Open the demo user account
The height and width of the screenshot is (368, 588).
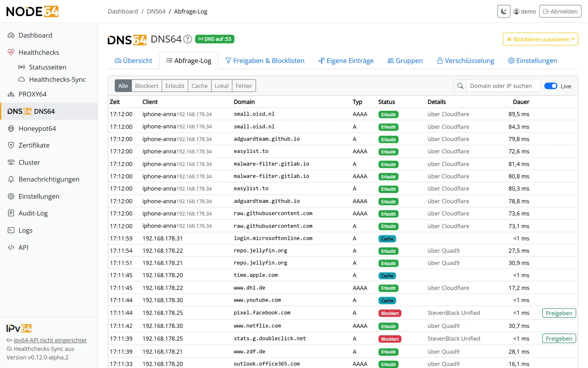coord(525,11)
